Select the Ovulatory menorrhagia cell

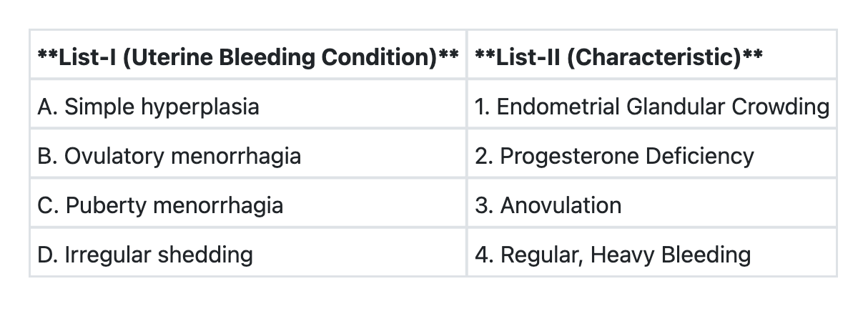tap(169, 156)
